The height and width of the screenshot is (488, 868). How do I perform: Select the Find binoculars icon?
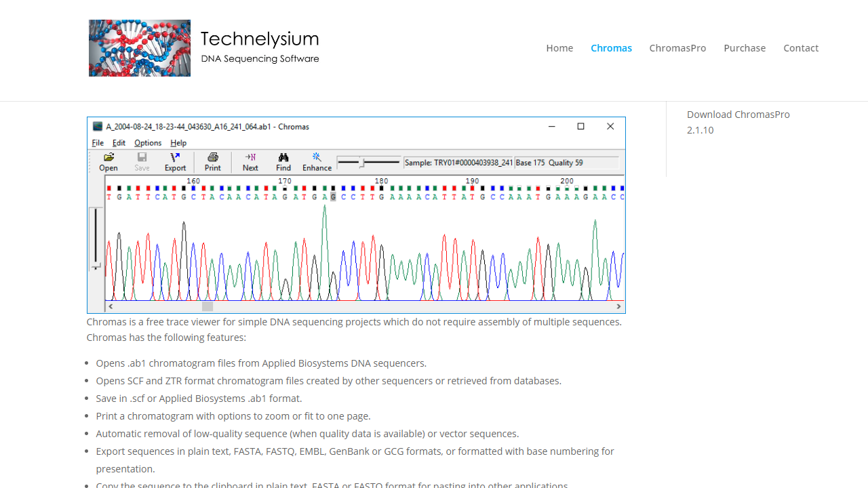pos(283,157)
